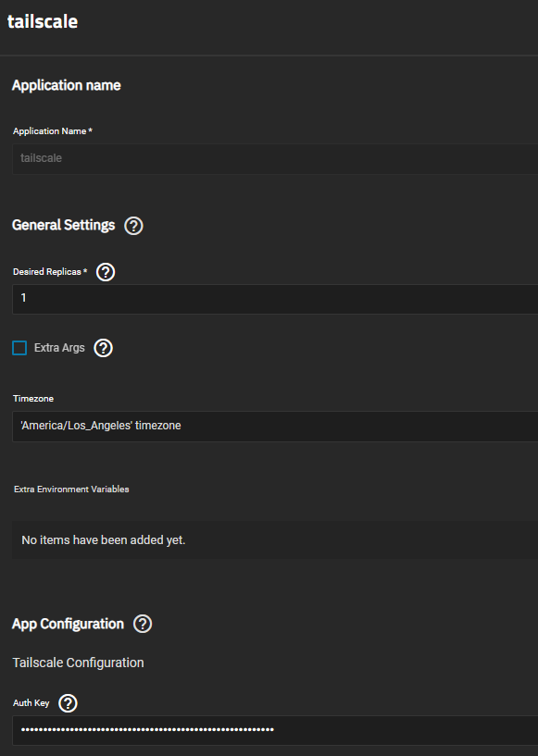Click the Timezone field label

[33, 399]
